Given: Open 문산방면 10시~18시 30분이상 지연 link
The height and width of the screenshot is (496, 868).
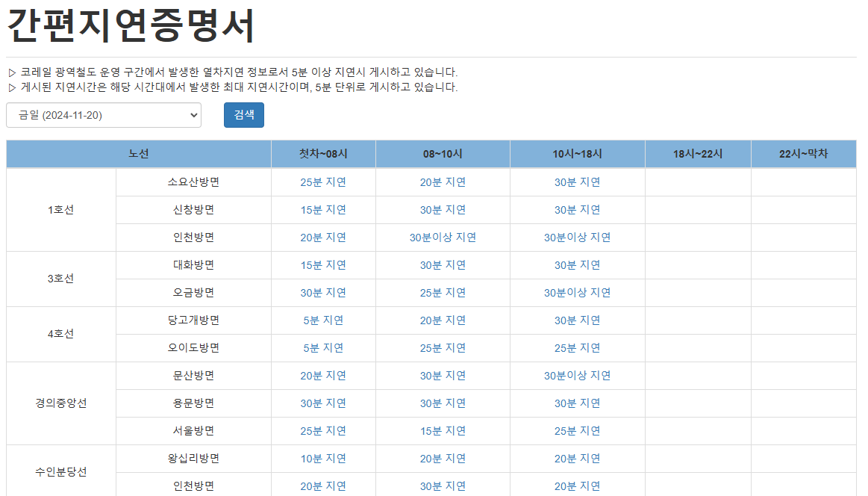Looking at the screenshot, I should click(x=578, y=376).
